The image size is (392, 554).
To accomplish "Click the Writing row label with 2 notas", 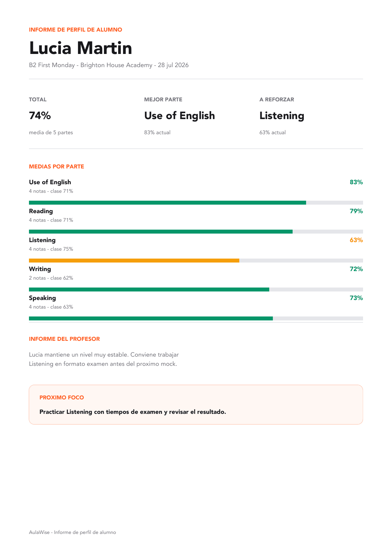I will 51,273.
